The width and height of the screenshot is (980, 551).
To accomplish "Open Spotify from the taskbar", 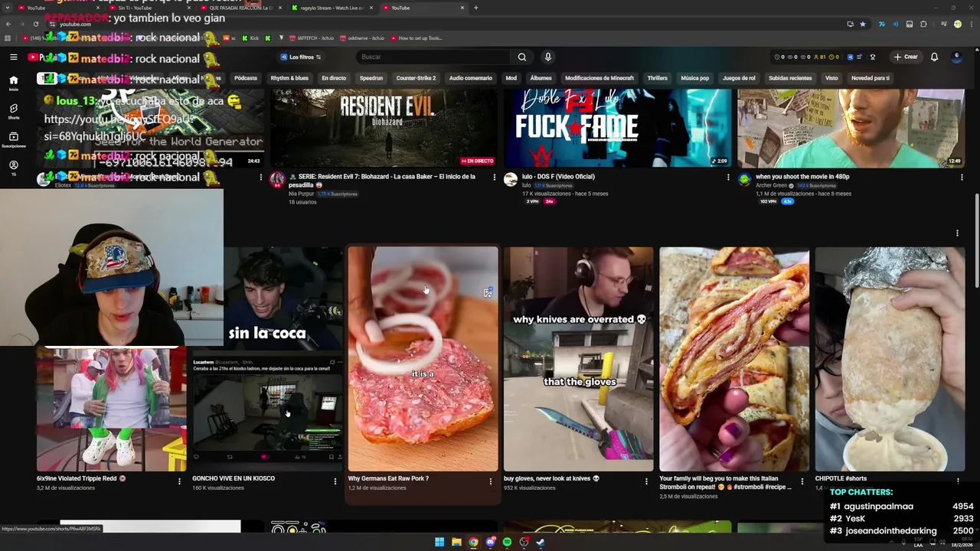I will coord(507,542).
